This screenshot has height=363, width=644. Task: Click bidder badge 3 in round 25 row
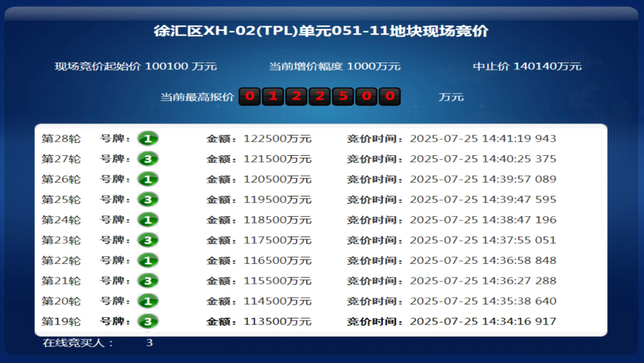point(148,200)
